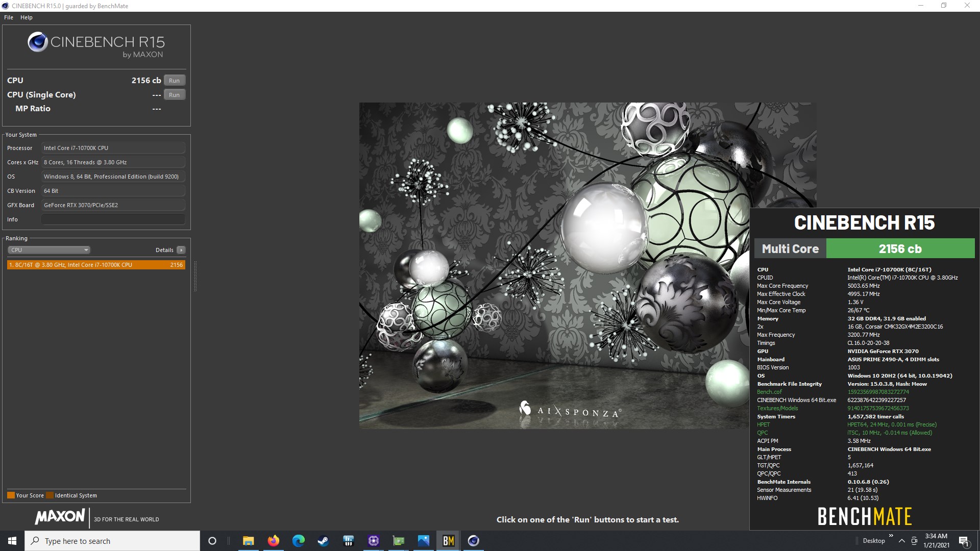
Task: Click the Bench.cof file integrity entry
Action: pos(769,392)
